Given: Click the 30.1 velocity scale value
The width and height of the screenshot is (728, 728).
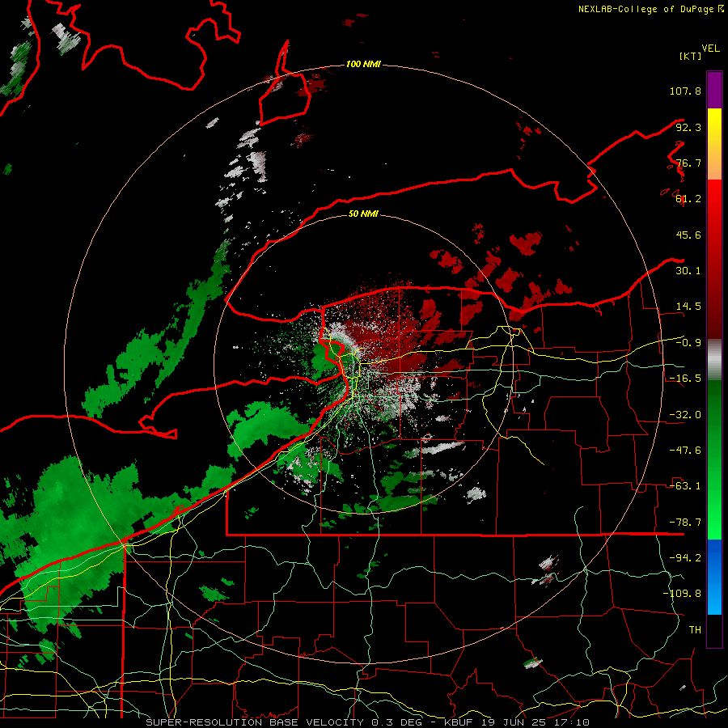Looking at the screenshot, I should (688, 271).
